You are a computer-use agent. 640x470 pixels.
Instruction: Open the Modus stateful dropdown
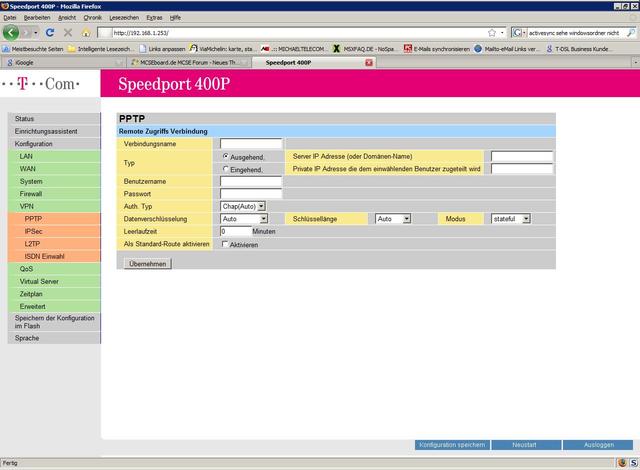pyautogui.click(x=511, y=219)
